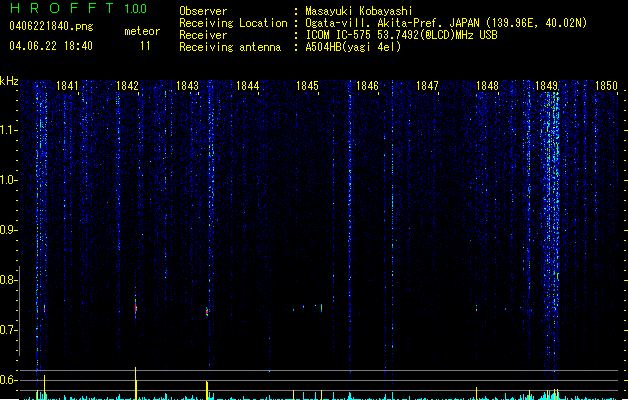
Task: Click the 1.1 kHz axis label
Action: point(8,130)
